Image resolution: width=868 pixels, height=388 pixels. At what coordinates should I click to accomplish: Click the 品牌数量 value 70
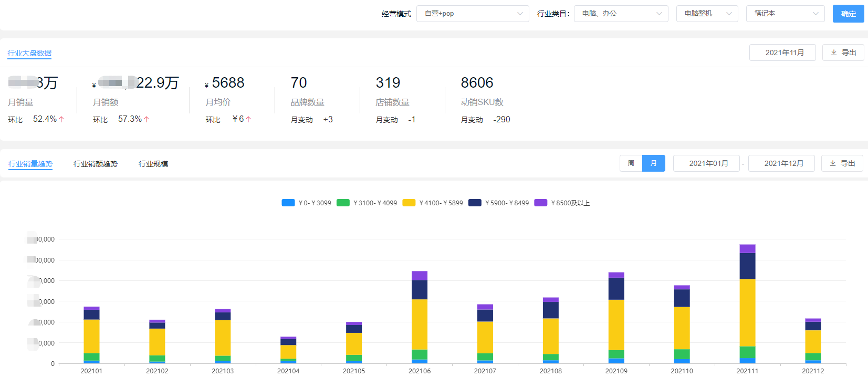pyautogui.click(x=299, y=83)
